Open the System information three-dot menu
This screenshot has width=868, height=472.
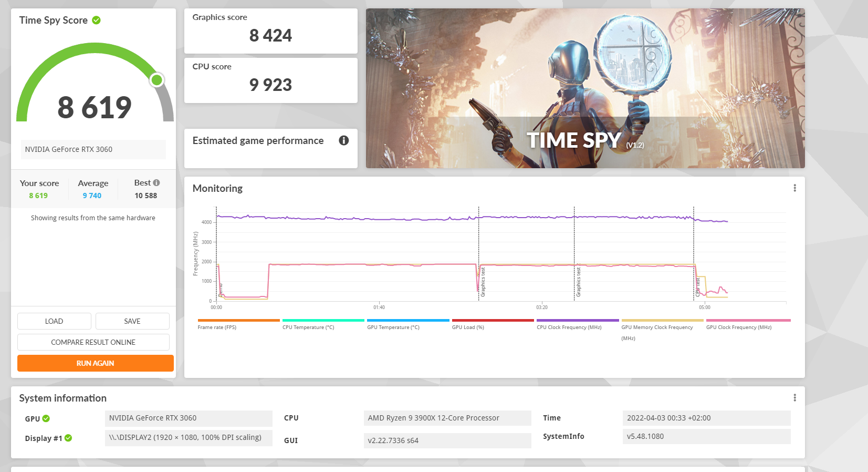pyautogui.click(x=794, y=398)
